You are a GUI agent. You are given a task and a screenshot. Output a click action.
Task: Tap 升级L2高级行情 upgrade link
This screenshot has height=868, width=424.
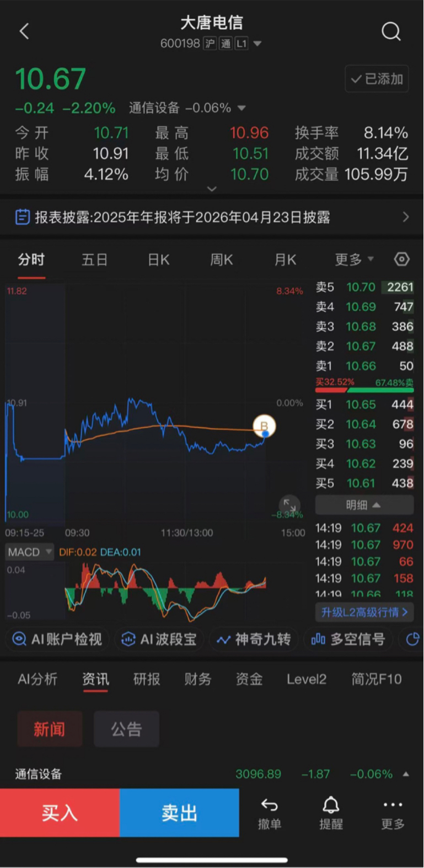364,612
